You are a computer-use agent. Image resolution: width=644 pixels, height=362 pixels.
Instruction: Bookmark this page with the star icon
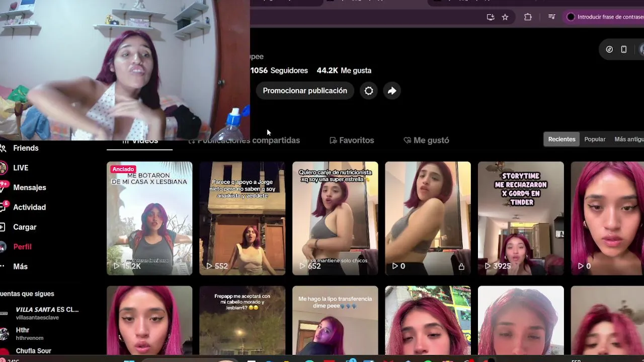[505, 17]
